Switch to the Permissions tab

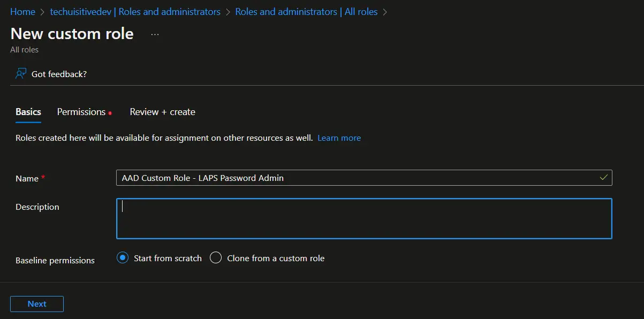click(x=80, y=112)
